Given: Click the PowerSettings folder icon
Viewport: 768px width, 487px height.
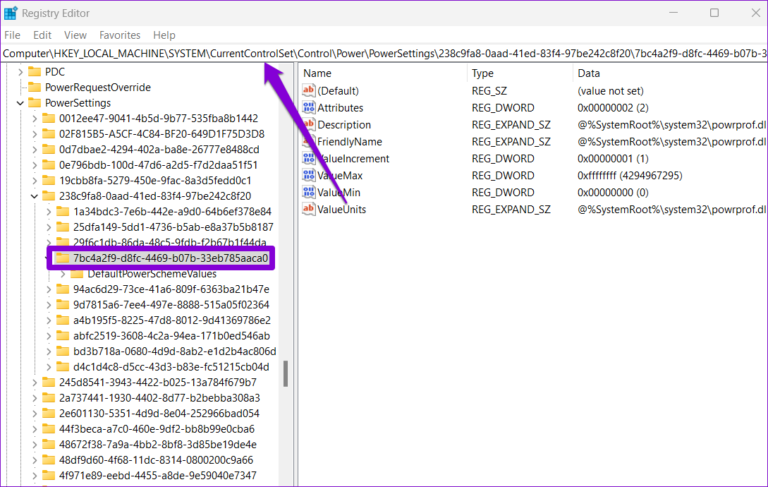Looking at the screenshot, I should coord(34,103).
